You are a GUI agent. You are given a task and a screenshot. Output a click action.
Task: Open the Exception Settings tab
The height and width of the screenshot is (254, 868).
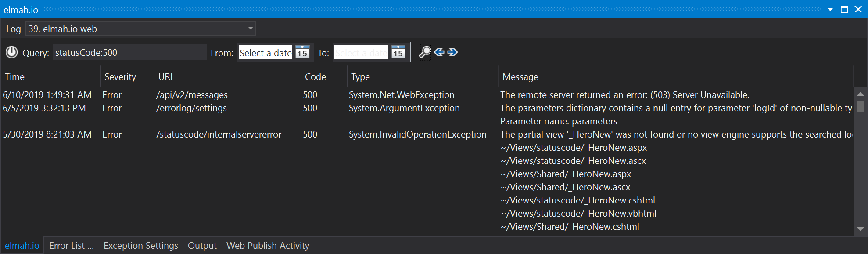pyautogui.click(x=141, y=246)
